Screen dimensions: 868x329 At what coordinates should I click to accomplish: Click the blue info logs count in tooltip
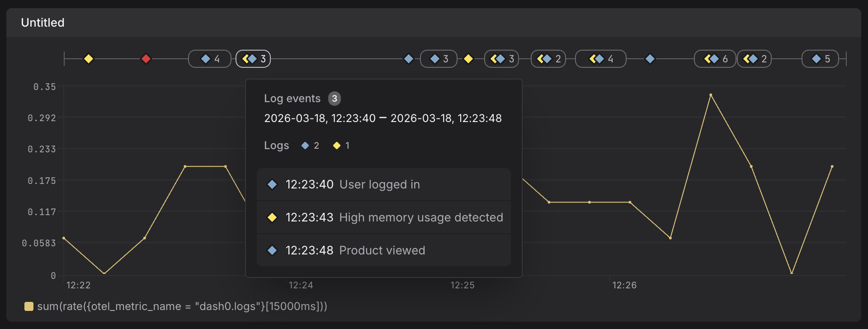click(310, 146)
